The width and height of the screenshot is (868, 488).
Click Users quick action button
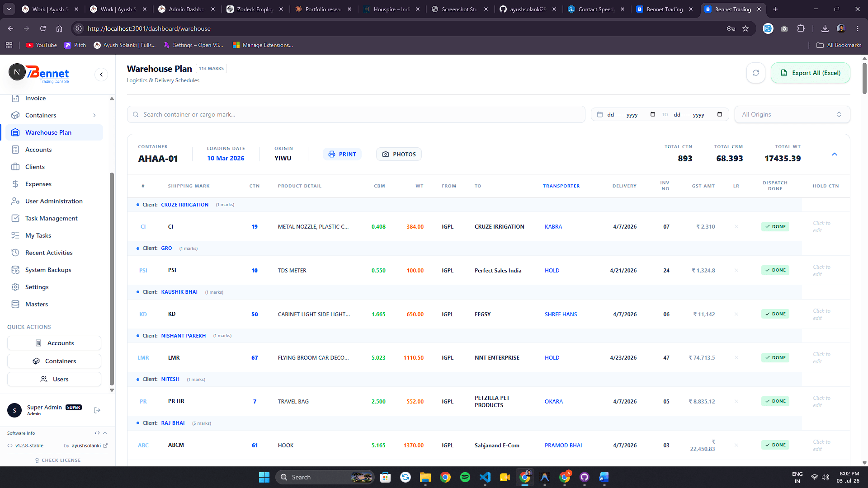pyautogui.click(x=54, y=379)
